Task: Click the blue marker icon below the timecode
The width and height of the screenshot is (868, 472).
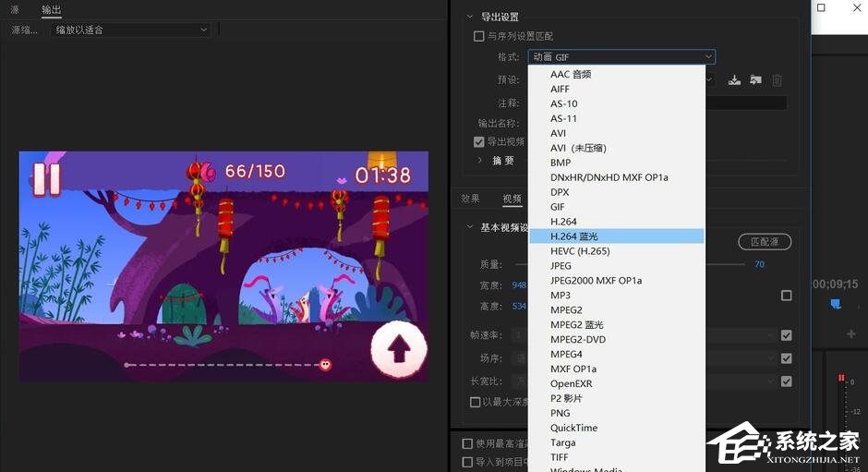Action: tap(836, 304)
